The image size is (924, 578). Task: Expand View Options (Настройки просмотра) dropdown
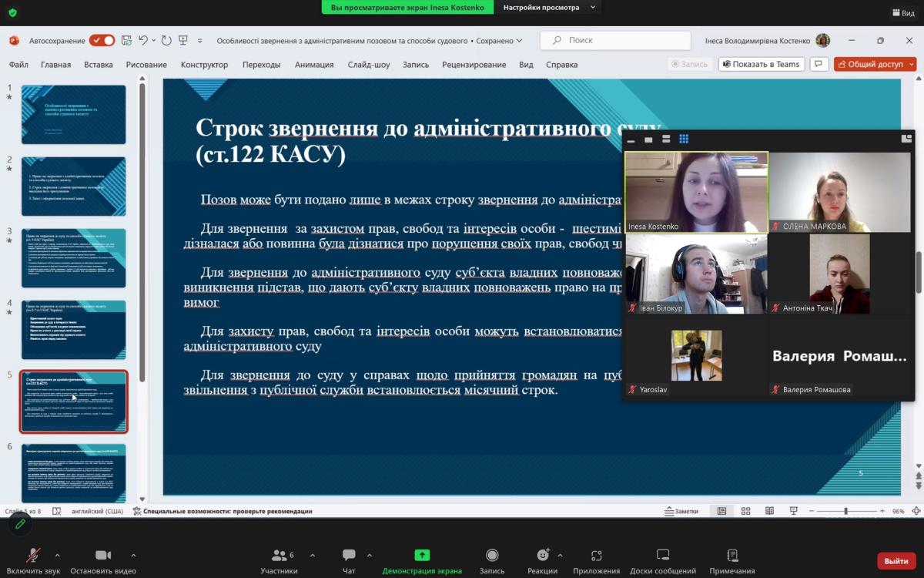(593, 8)
